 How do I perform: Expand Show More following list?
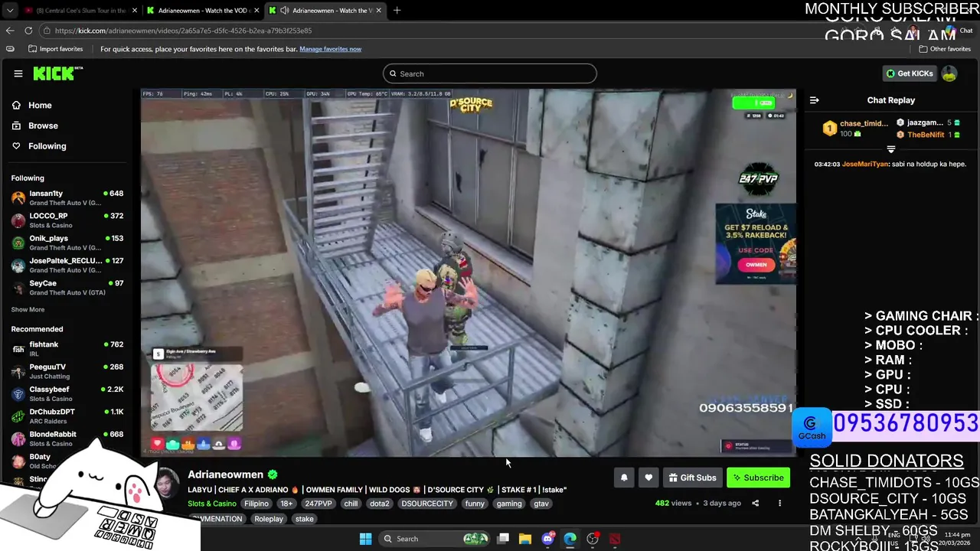click(28, 310)
